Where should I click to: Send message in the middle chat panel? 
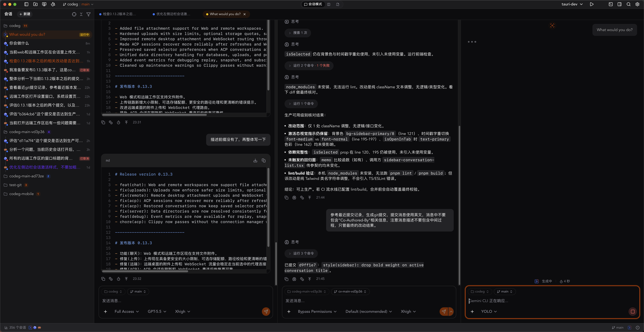click(x=444, y=312)
